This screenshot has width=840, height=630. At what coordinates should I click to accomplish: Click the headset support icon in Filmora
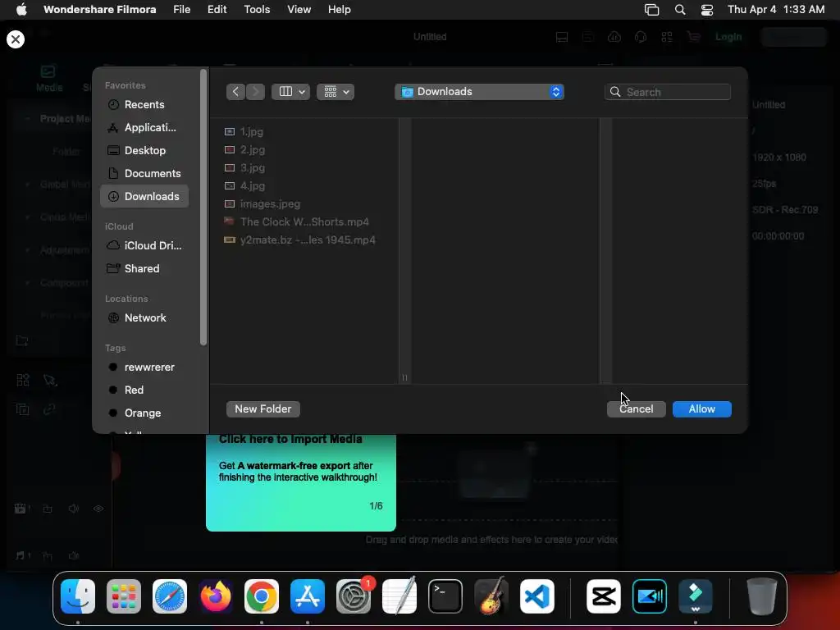pyautogui.click(x=640, y=37)
